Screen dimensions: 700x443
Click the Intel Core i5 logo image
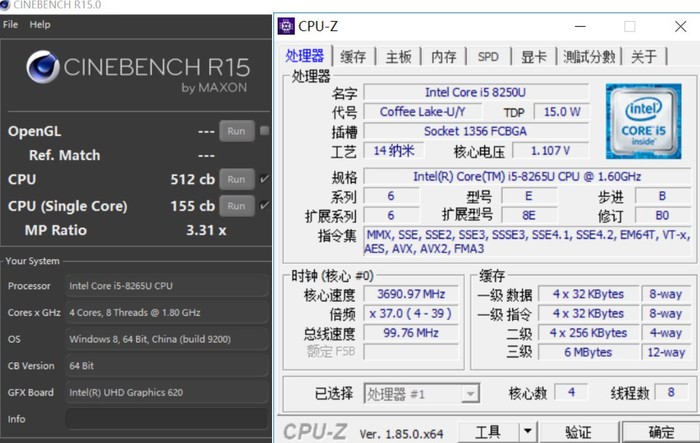coord(643,121)
